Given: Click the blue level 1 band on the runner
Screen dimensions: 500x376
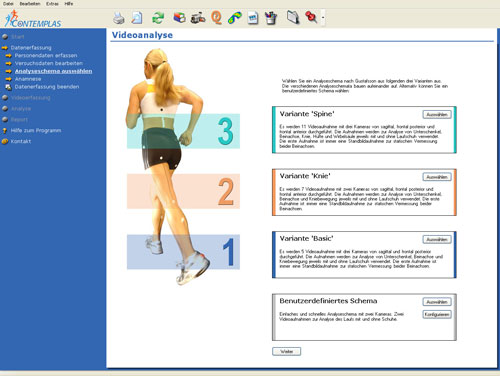Looking at the screenshot, I should [183, 252].
